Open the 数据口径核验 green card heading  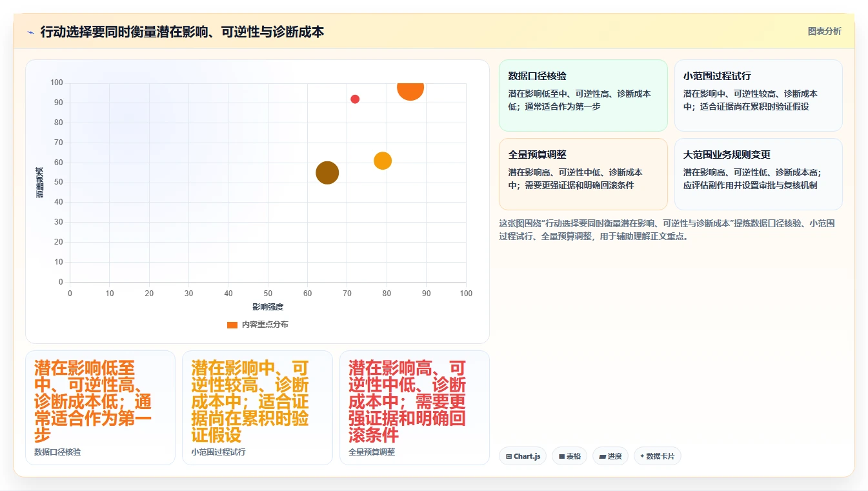(538, 75)
